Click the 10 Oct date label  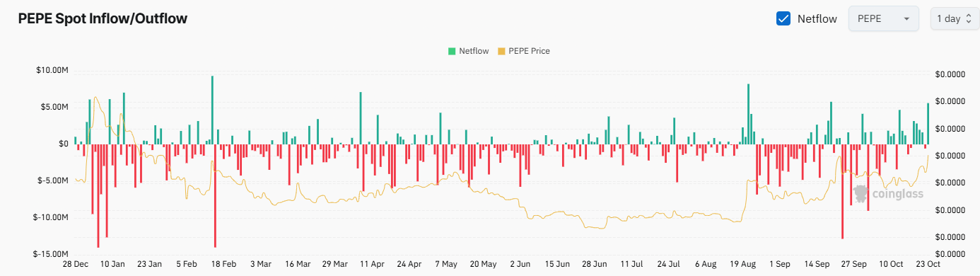point(891,264)
